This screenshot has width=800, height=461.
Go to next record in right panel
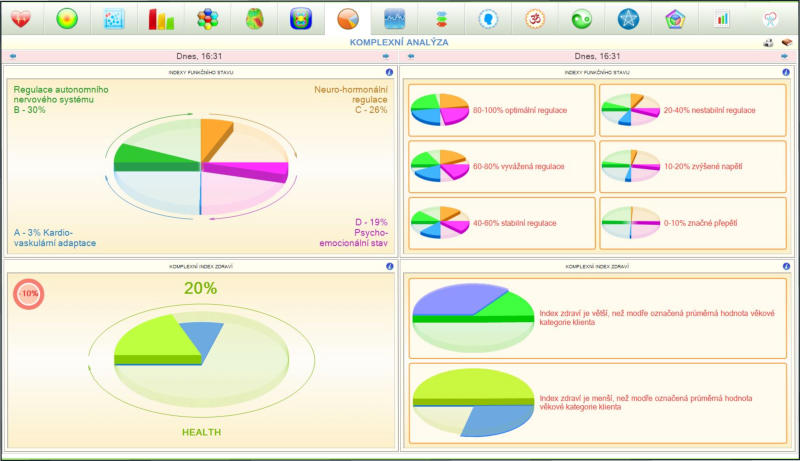click(784, 57)
